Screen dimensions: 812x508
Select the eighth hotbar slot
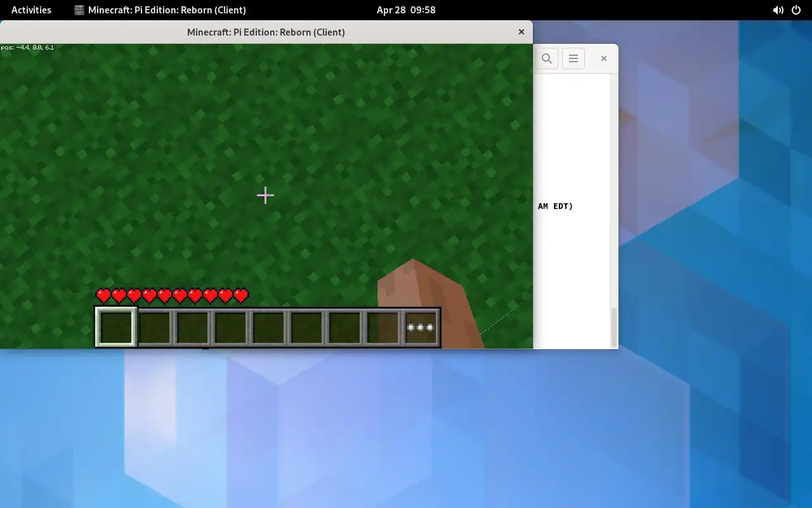(x=383, y=327)
